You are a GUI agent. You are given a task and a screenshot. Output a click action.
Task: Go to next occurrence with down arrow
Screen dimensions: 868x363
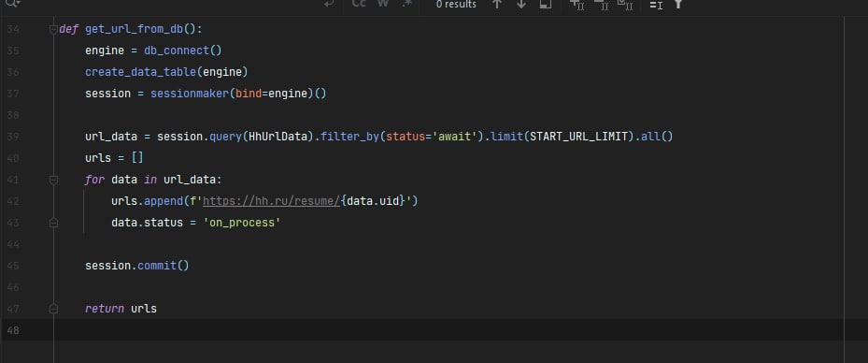tap(521, 4)
